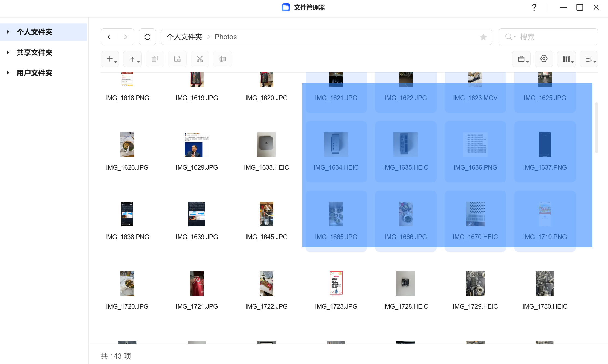Select IMG_1637.PNG thumbnail
This screenshot has width=608, height=364.
click(x=545, y=145)
